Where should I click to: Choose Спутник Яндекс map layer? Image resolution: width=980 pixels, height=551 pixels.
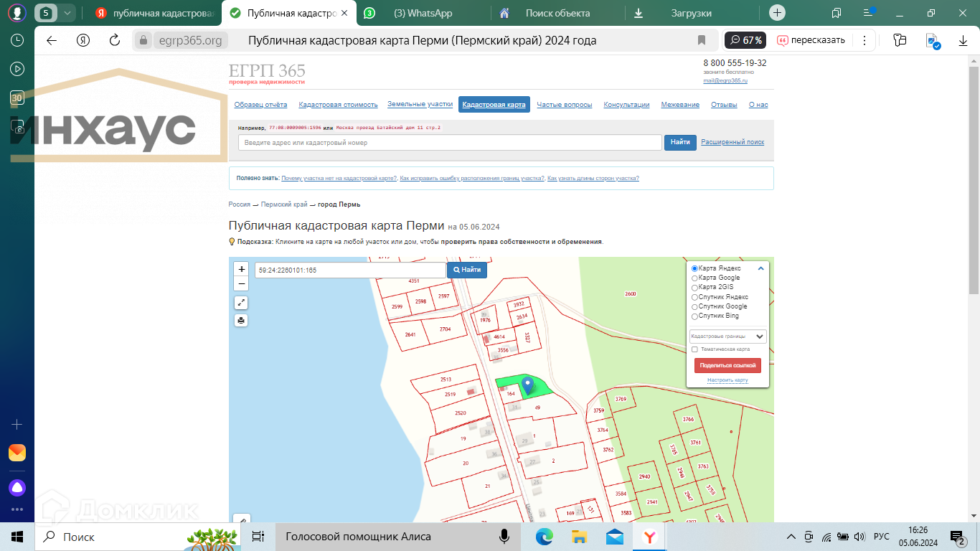point(694,297)
